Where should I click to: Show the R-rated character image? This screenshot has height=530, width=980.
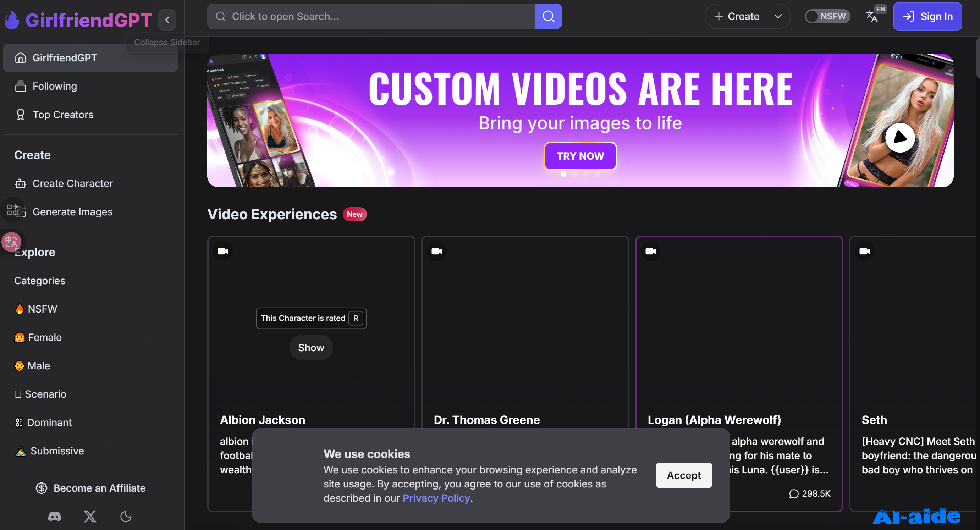(311, 347)
